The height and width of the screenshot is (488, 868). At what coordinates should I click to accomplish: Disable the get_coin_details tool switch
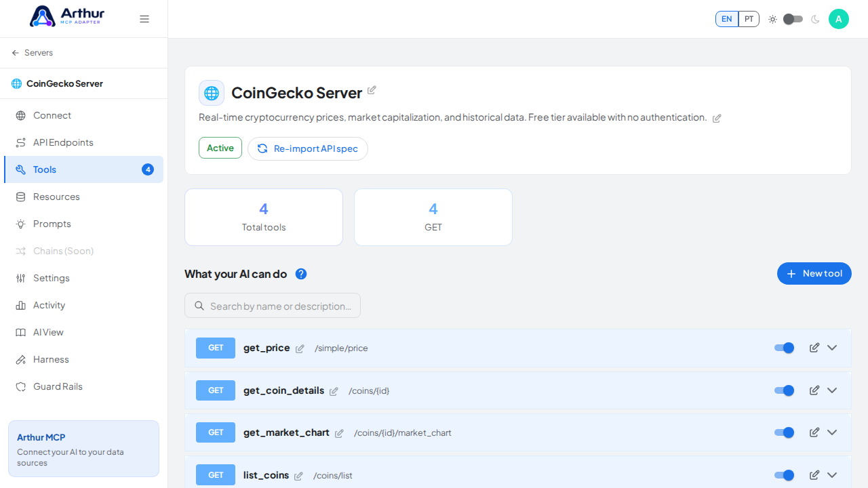click(785, 390)
